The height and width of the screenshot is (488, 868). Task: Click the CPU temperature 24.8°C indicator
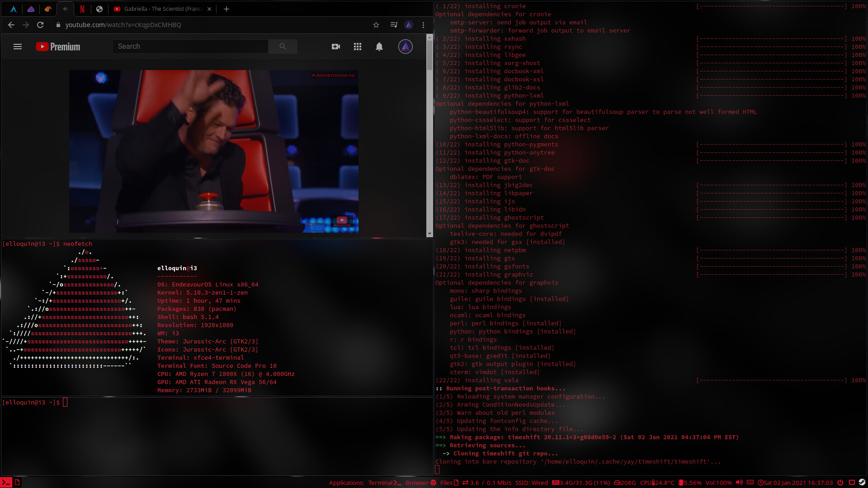tap(657, 483)
